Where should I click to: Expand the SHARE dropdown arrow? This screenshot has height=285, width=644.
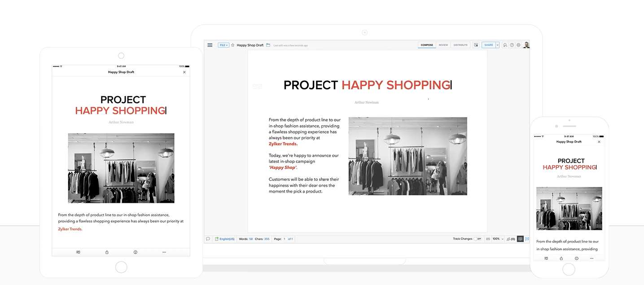click(x=498, y=45)
